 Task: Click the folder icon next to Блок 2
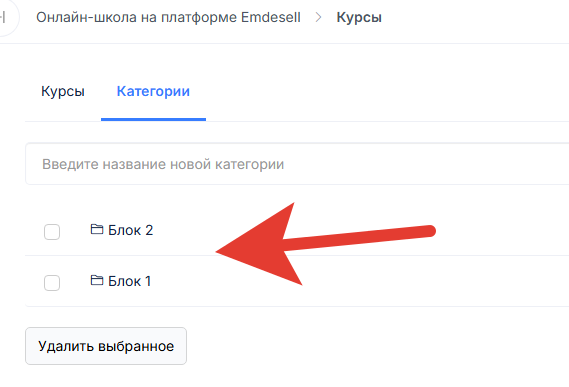pos(97,229)
